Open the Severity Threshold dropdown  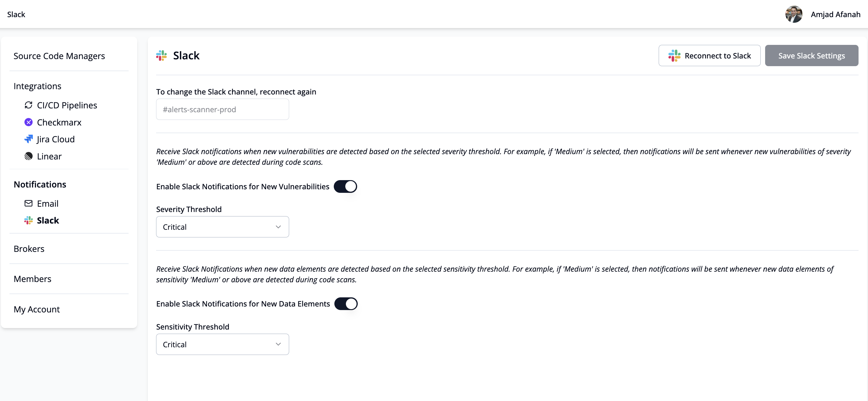click(x=222, y=227)
